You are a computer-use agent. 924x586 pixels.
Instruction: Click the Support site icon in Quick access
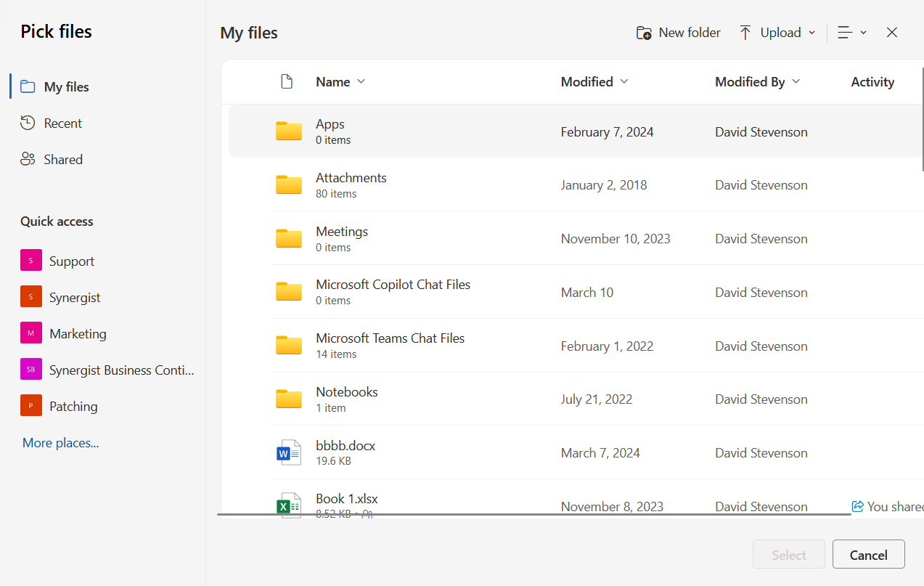tap(30, 261)
